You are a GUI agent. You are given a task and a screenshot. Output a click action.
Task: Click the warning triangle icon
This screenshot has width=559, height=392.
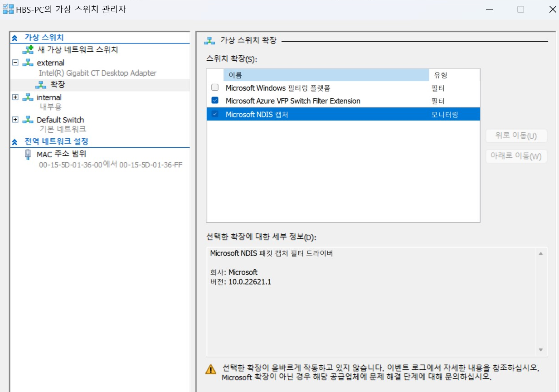pyautogui.click(x=211, y=369)
